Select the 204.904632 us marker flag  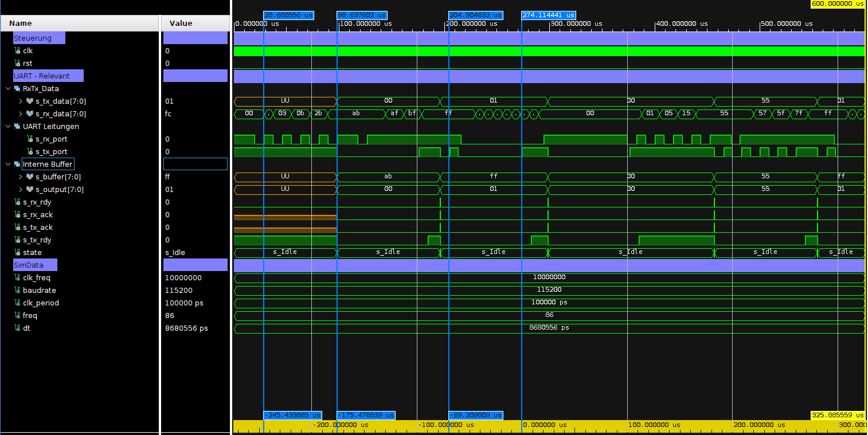[476, 15]
